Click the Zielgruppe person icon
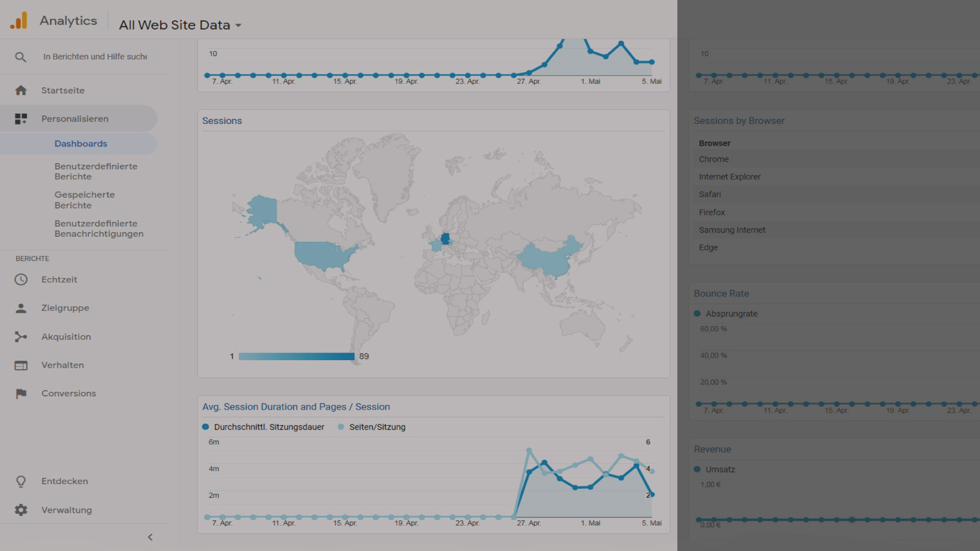The image size is (980, 551). pyautogui.click(x=21, y=308)
